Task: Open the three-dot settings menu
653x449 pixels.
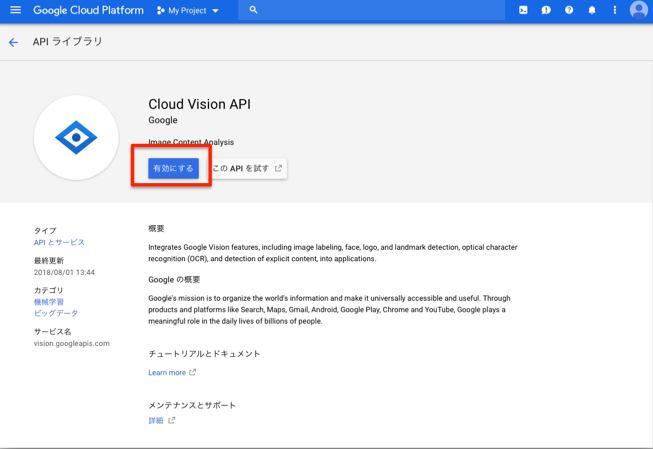Action: [x=615, y=10]
